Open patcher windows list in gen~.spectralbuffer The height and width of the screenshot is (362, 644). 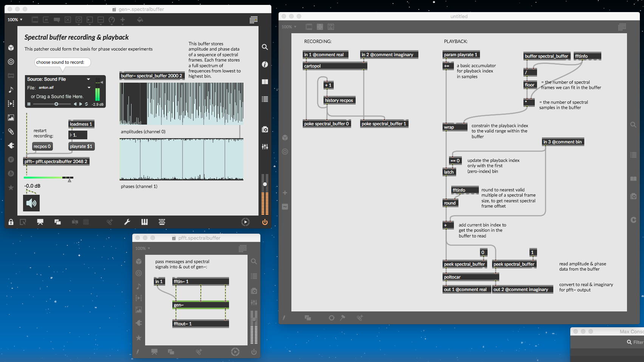57,222
